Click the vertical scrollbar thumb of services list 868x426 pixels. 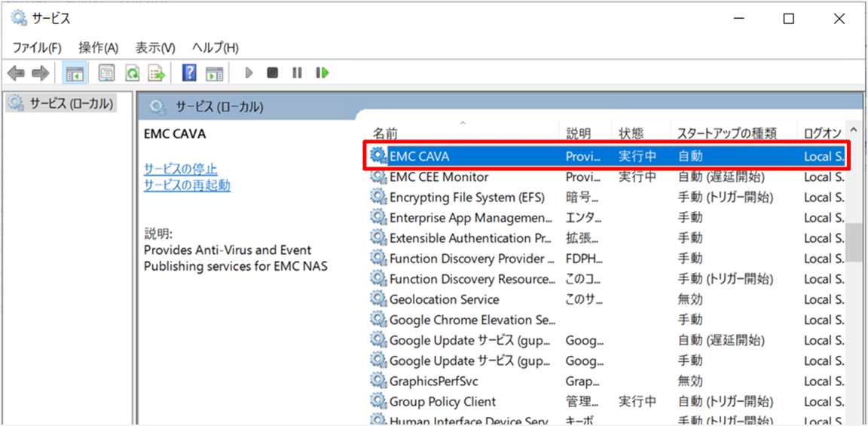click(854, 241)
